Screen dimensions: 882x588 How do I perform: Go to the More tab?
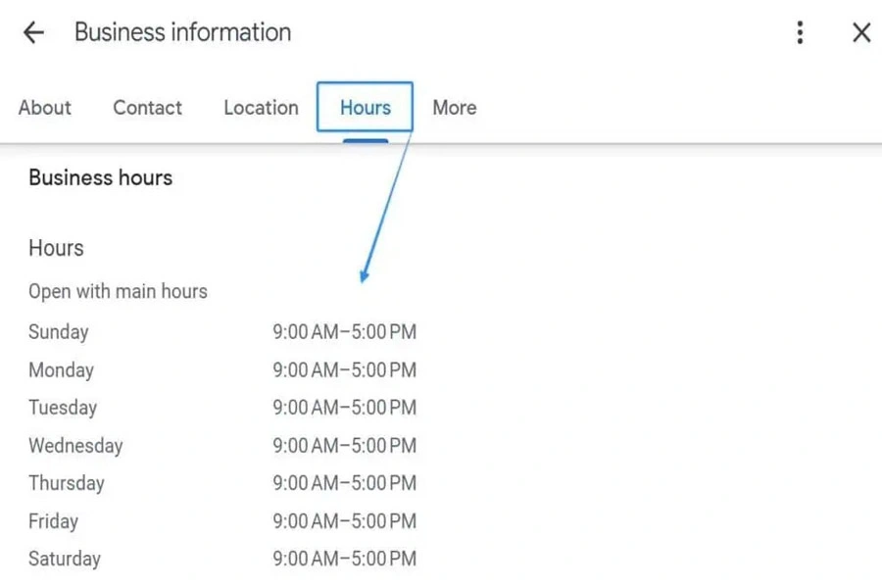tap(455, 108)
